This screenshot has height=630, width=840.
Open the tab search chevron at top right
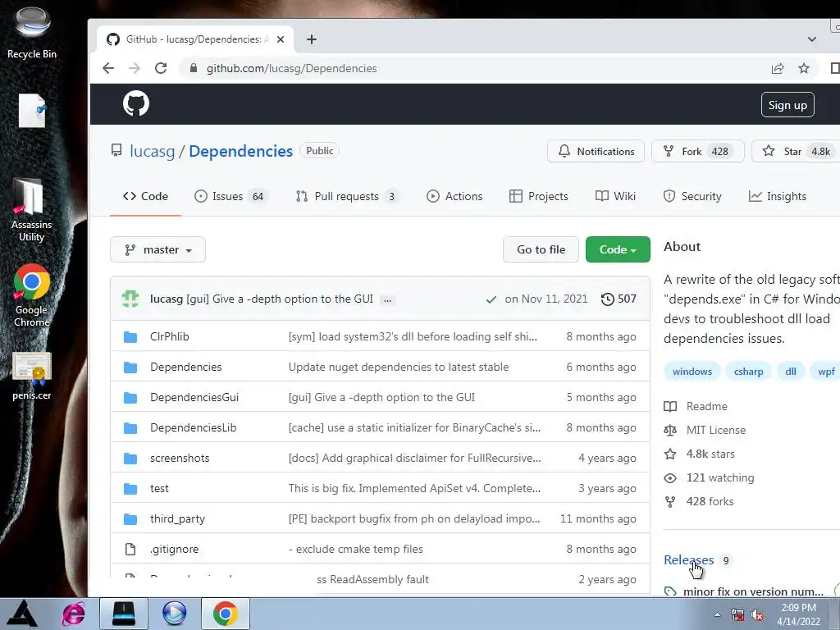[x=811, y=39]
